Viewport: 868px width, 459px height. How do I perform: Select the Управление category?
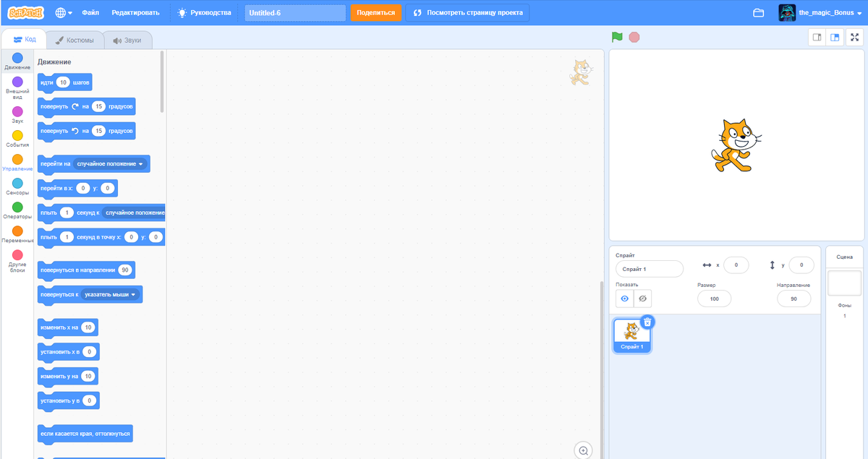coord(17,163)
